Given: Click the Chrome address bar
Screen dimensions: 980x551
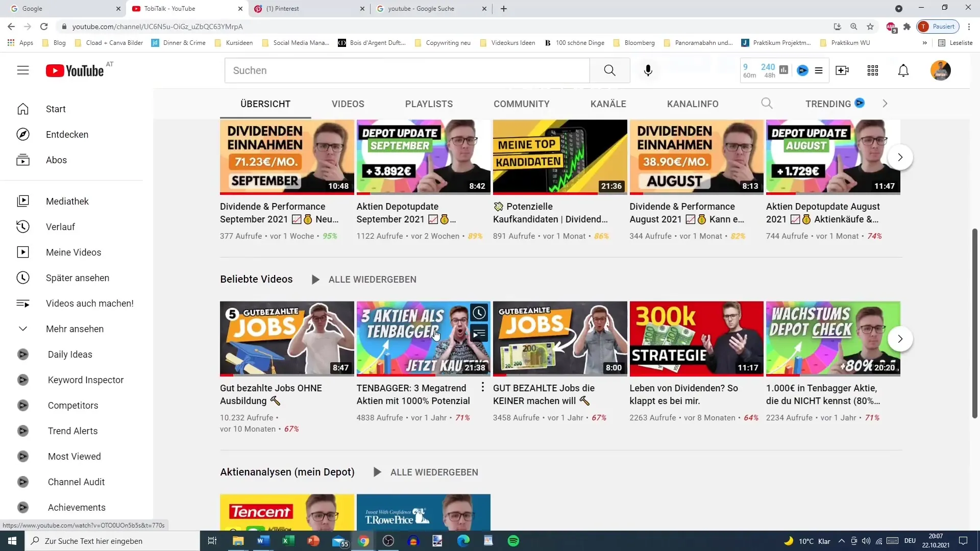Looking at the screenshot, I should coord(444,27).
